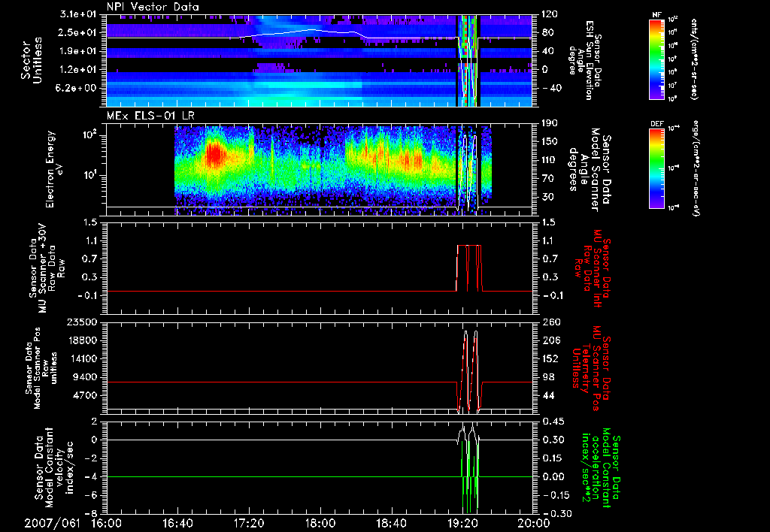Click the 16:00 time tick label
Viewport: 770px width, 532px height.
coord(107,523)
